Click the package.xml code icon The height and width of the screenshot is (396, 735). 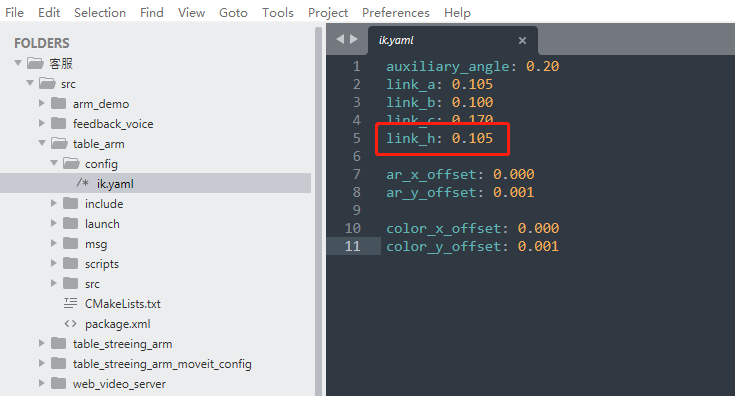70,323
